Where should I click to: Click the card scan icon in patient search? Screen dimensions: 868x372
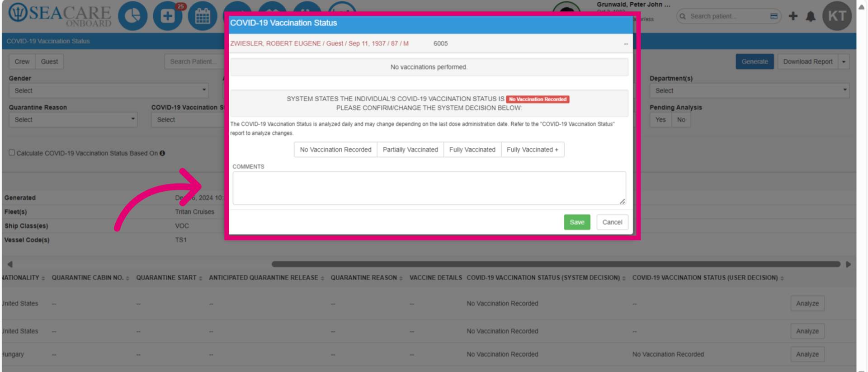click(774, 16)
